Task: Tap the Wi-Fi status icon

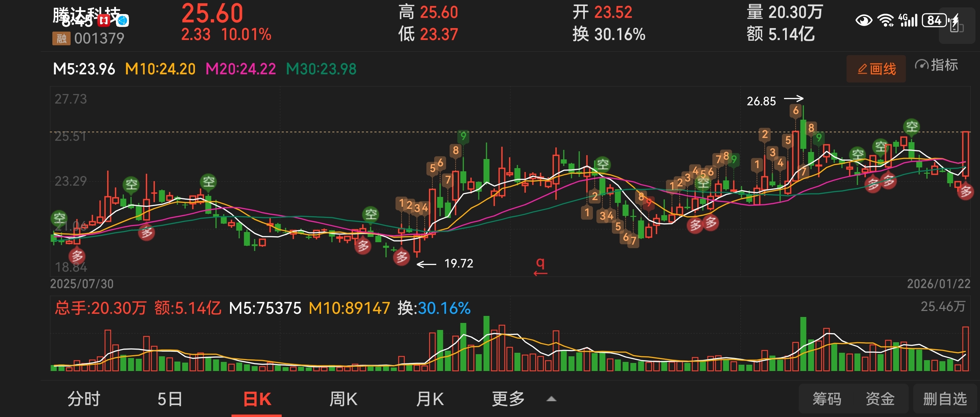Action: [885, 20]
